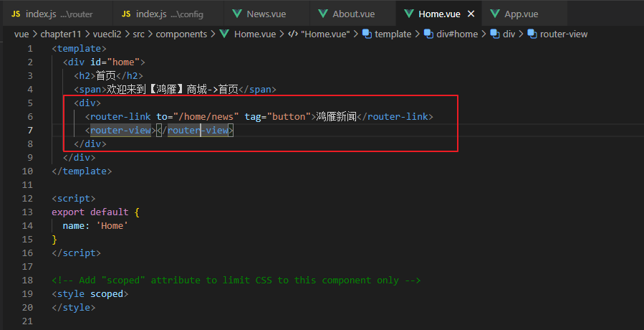Click the tag="button" attribute
The image size is (644, 330).
[x=278, y=117]
